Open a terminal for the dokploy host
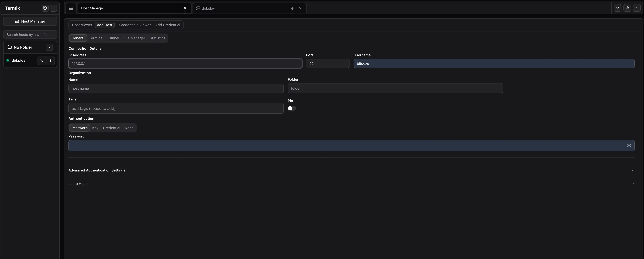This screenshot has height=259, width=644. click(41, 60)
